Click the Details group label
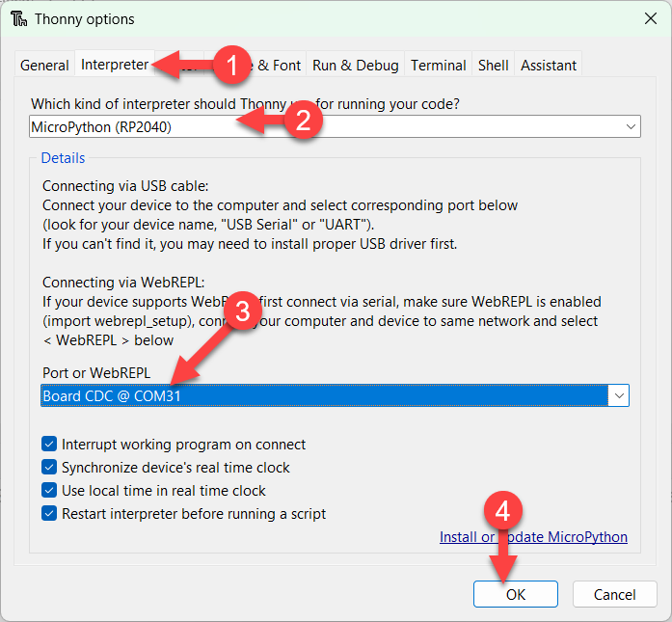The image size is (672, 622). (x=63, y=158)
